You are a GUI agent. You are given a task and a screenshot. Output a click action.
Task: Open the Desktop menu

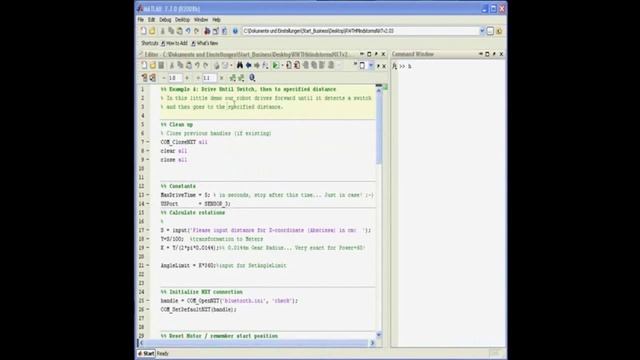182,20
